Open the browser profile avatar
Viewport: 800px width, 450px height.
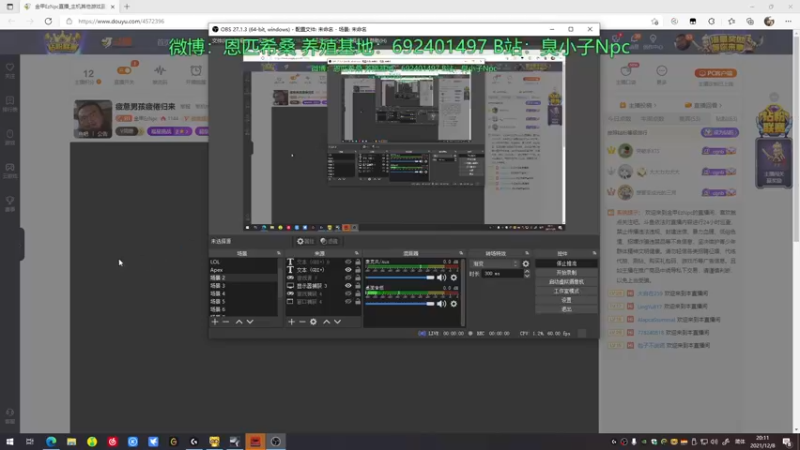[x=769, y=21]
